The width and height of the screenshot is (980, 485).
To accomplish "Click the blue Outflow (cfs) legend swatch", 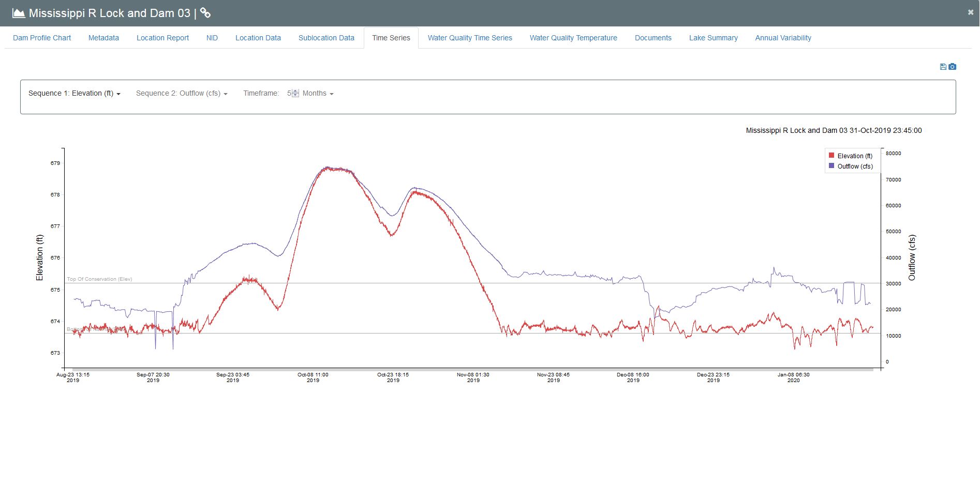I will click(x=831, y=166).
